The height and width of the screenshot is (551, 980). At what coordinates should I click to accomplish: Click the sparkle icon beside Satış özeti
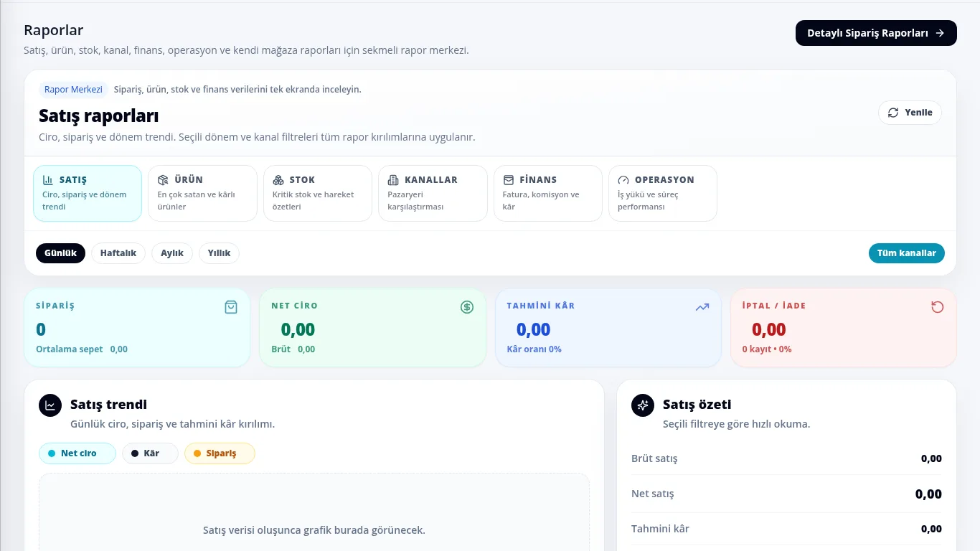(x=643, y=405)
